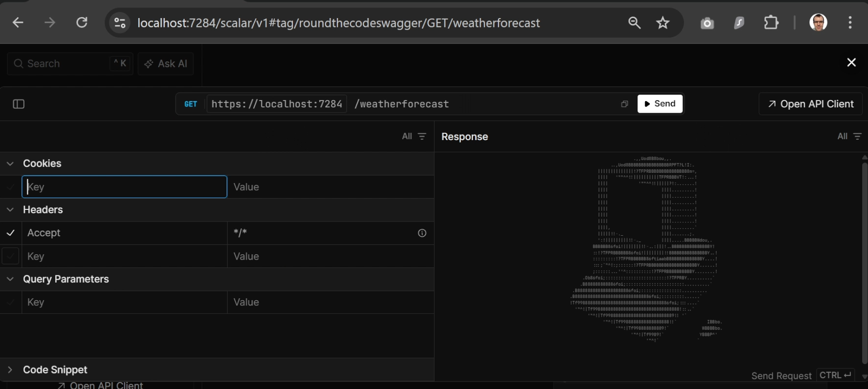Open the Chrome three-dot menu
This screenshot has height=389, width=868.
[x=850, y=22]
